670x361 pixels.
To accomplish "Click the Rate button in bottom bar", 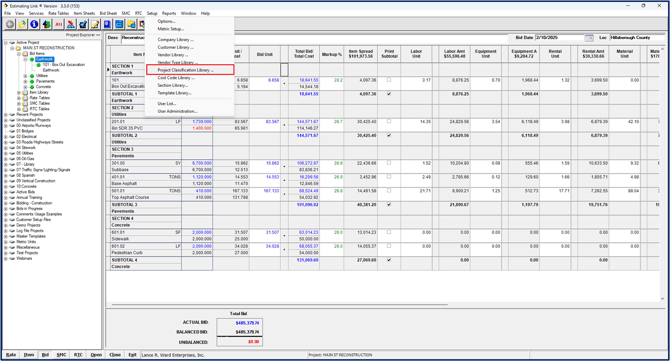I will (11, 355).
